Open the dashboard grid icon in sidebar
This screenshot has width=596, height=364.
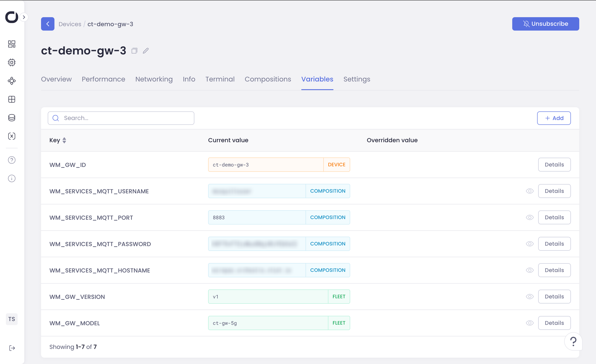[12, 44]
